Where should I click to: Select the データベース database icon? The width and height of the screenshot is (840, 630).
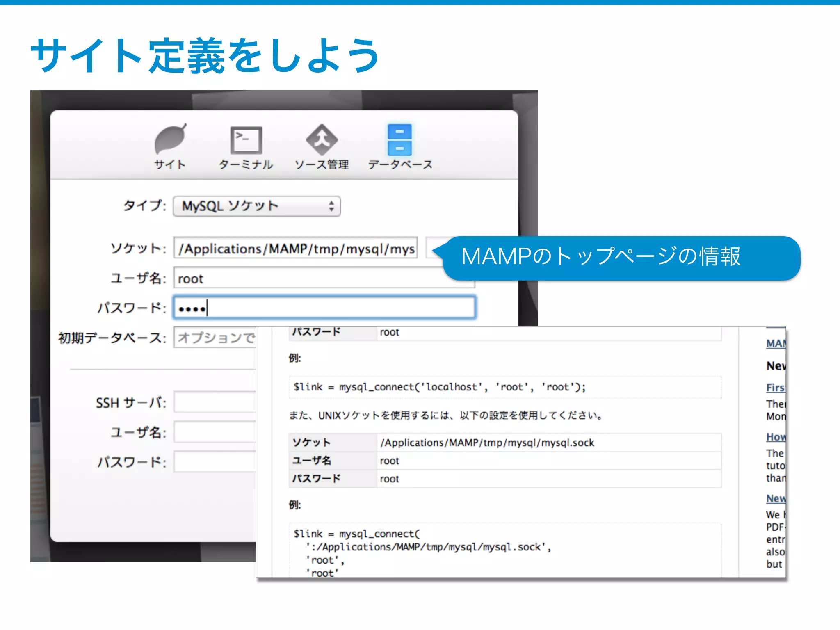(x=400, y=146)
